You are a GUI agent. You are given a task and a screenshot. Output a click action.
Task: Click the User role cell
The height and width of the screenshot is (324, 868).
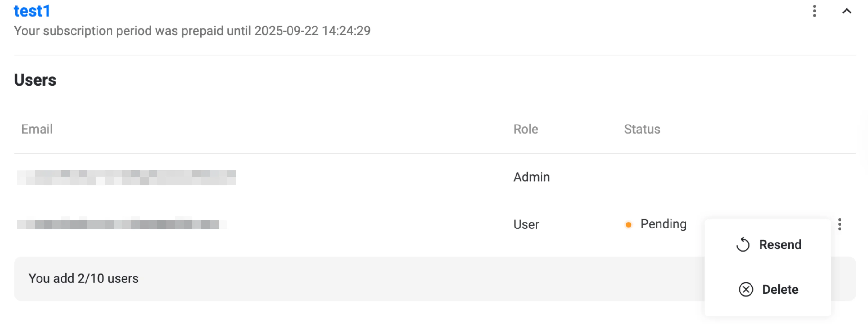point(526,224)
